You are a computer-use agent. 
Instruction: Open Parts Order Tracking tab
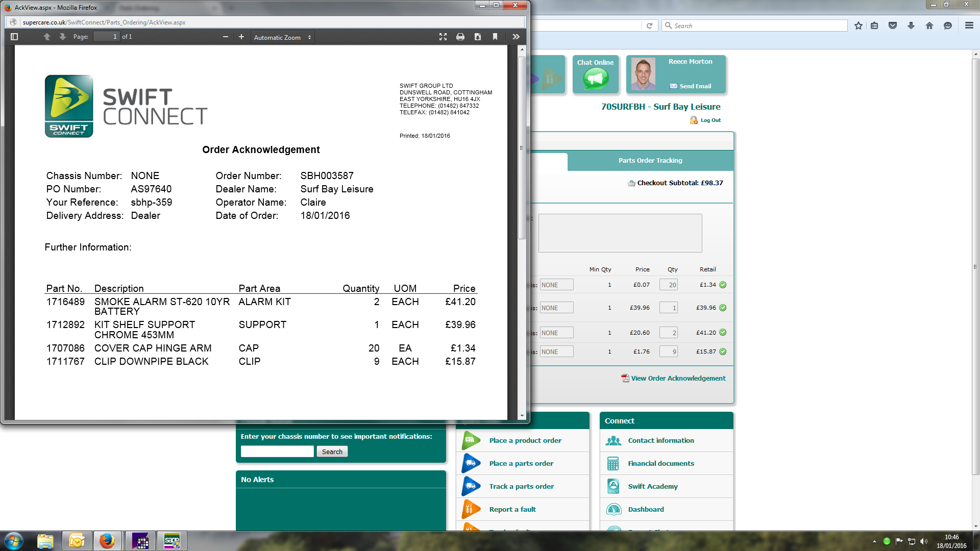tap(650, 160)
